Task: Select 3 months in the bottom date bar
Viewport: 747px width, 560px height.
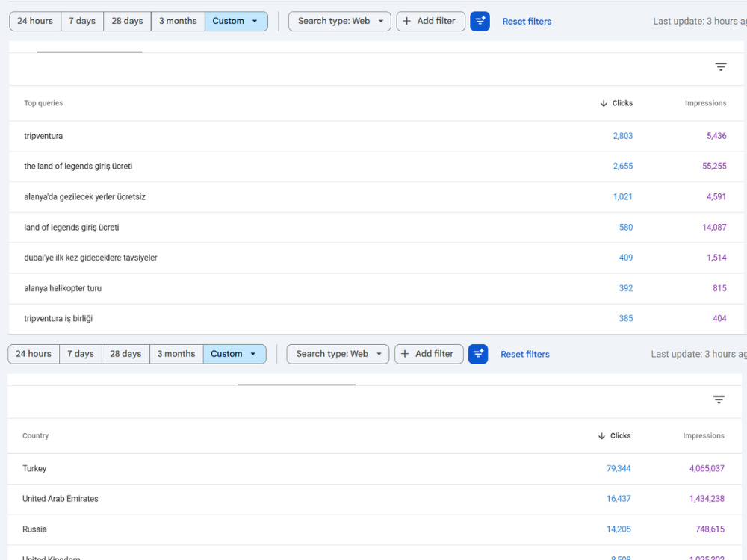Action: (x=176, y=354)
